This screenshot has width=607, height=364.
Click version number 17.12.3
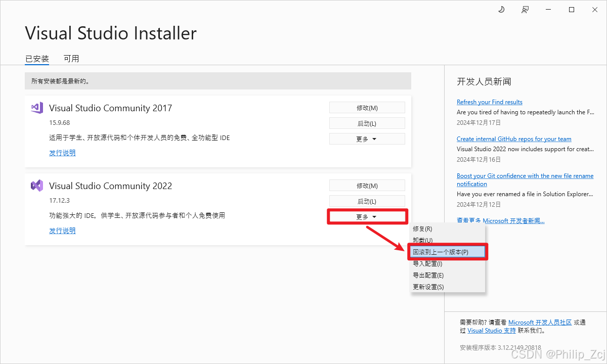pyautogui.click(x=59, y=201)
